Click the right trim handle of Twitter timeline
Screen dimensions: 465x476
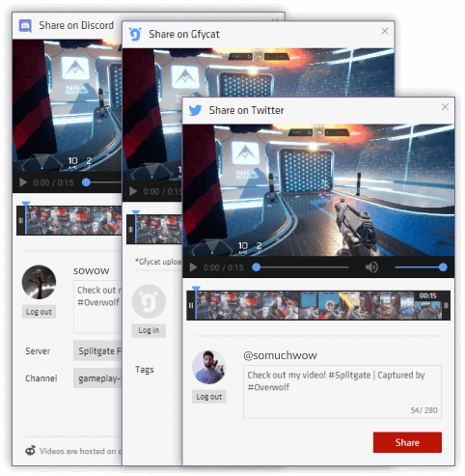tap(446, 305)
